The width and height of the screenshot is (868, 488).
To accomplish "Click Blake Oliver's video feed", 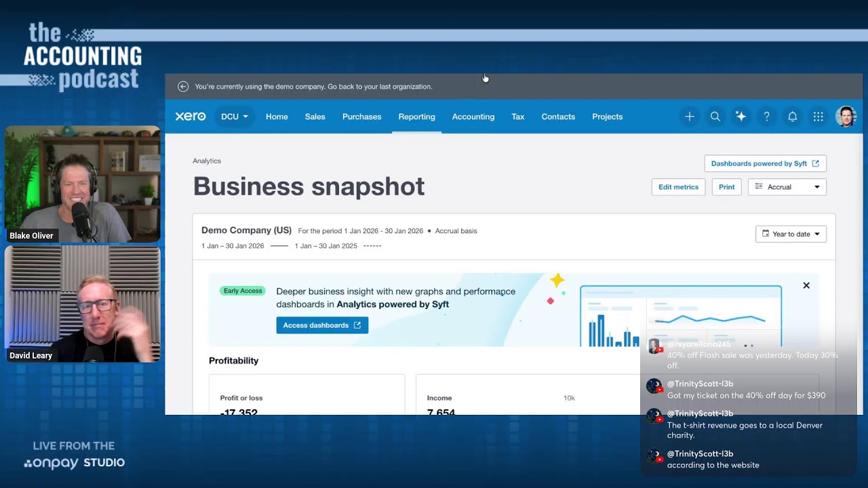I will pos(83,184).
